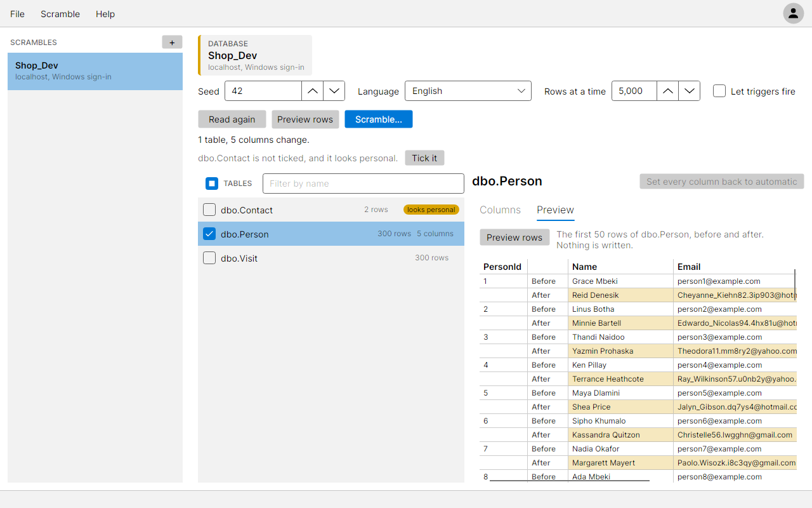Increase the Seed value with up arrow

(x=312, y=91)
